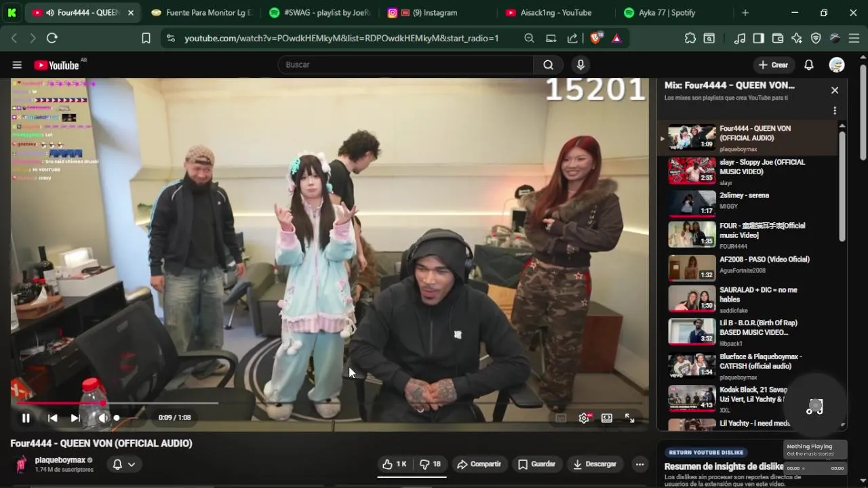Open the plaqueboymax channel avatar
This screenshot has height=488, width=868.
pyautogui.click(x=21, y=464)
